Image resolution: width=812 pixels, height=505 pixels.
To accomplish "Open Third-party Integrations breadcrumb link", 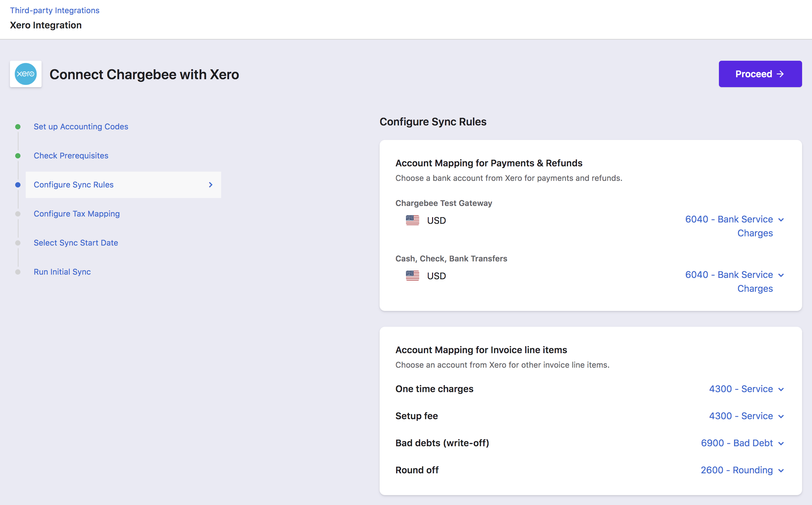I will [55, 10].
